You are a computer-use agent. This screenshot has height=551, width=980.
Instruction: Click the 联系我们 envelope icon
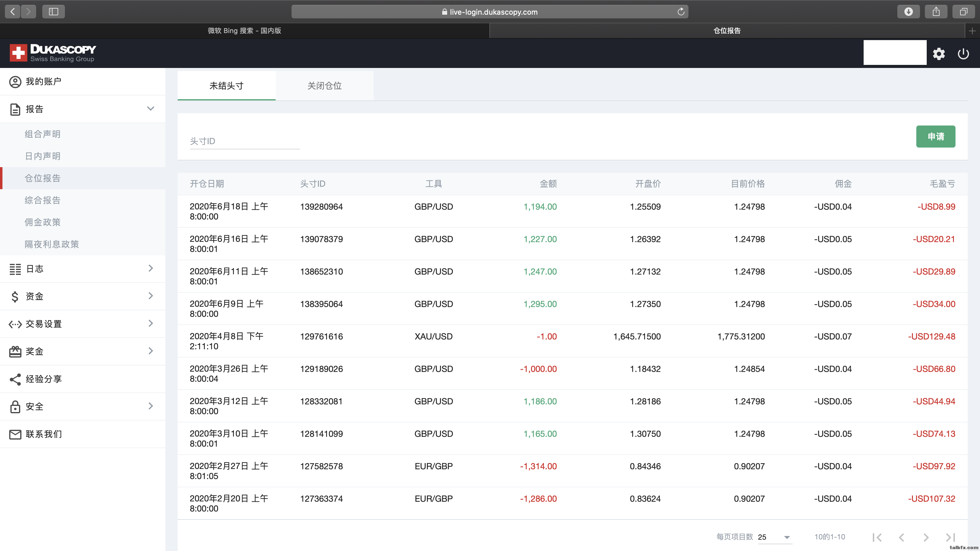pos(15,434)
